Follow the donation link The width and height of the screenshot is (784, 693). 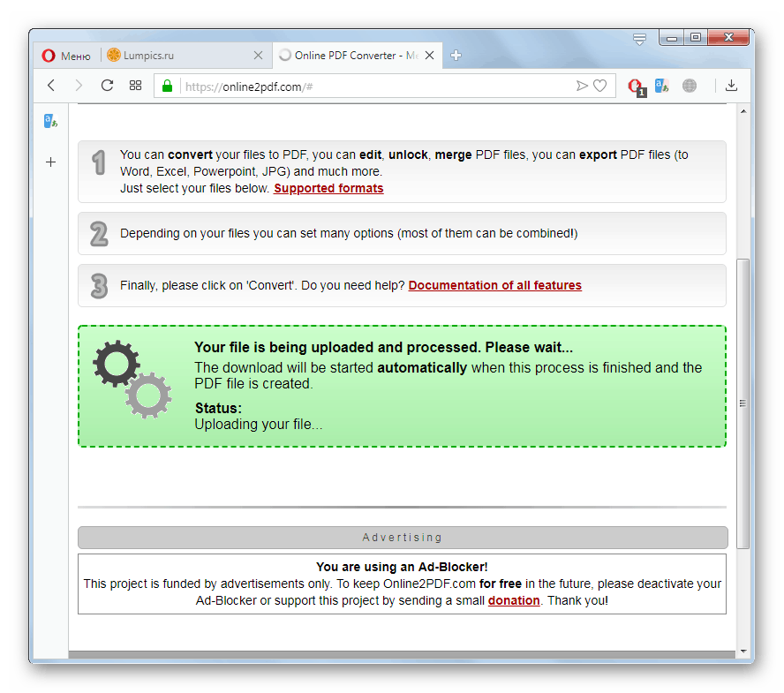pyautogui.click(x=514, y=600)
